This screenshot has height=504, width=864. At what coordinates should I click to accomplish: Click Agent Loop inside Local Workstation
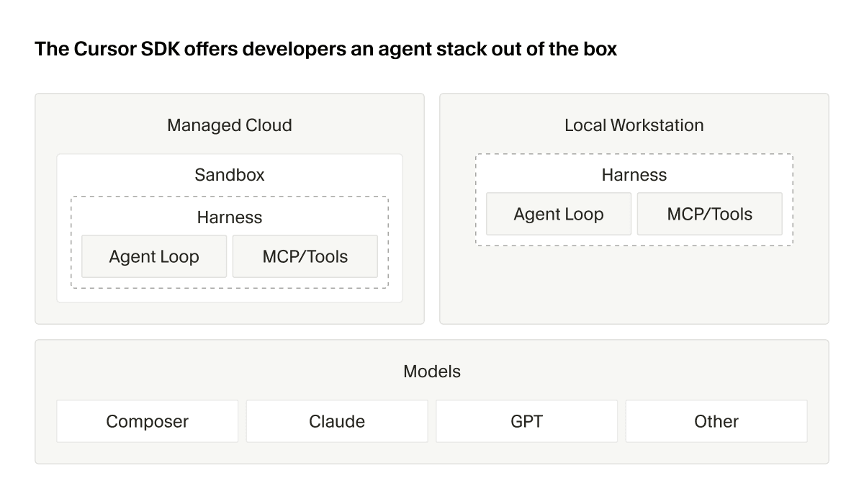tap(559, 214)
